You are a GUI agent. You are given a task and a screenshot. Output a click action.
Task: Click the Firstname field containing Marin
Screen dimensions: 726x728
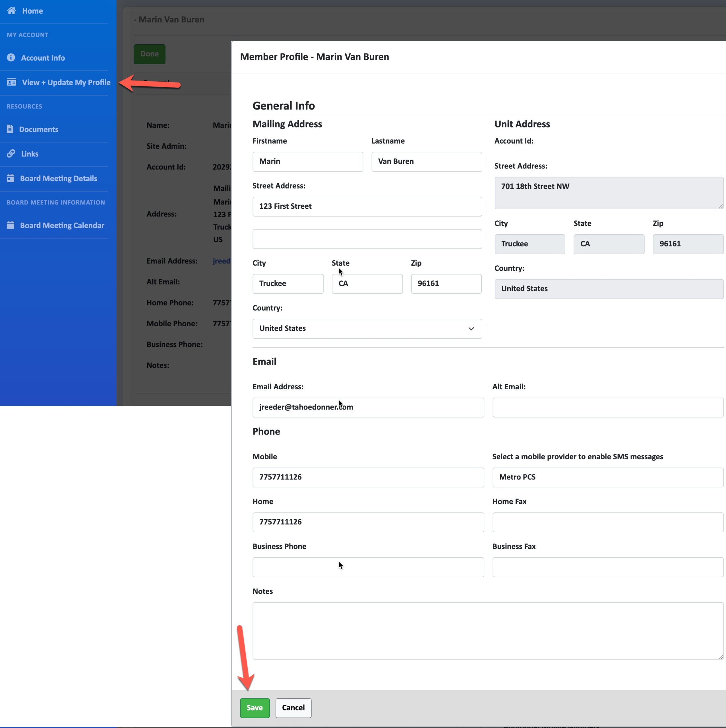(307, 162)
